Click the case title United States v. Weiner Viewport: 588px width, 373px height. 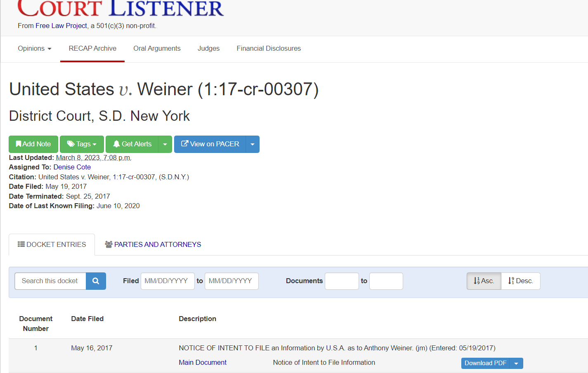pyautogui.click(x=164, y=89)
